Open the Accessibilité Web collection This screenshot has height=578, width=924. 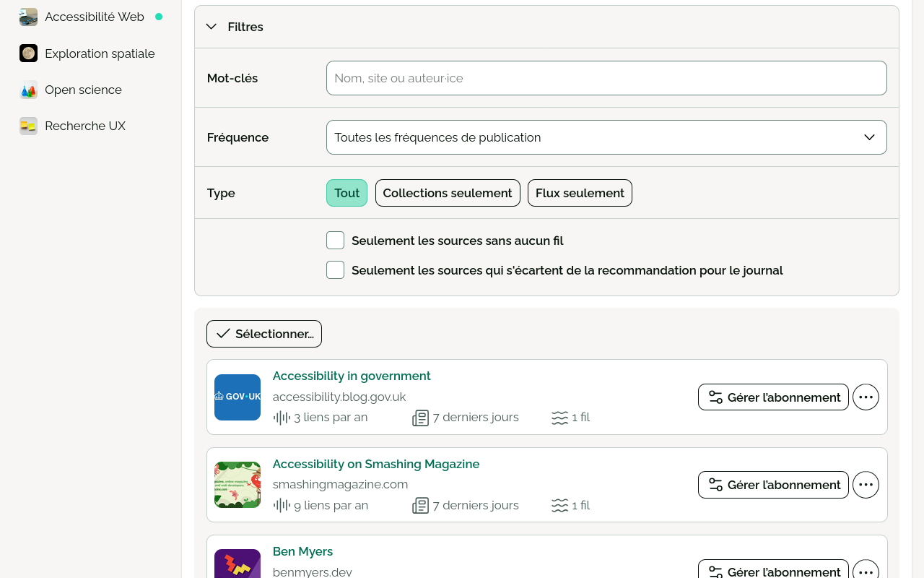click(x=94, y=17)
